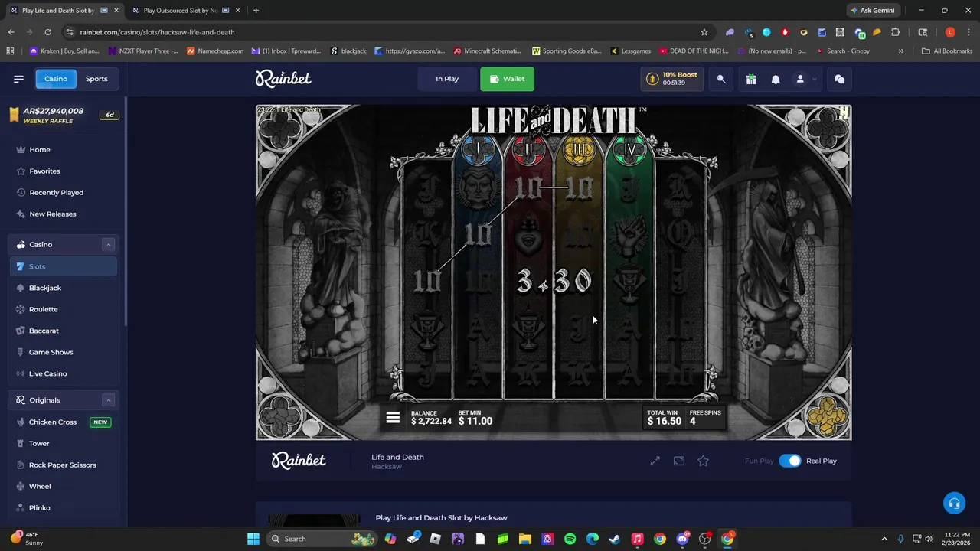Viewport: 980px width, 551px height.
Task: Click the balance $2,722.84
Action: click(431, 421)
